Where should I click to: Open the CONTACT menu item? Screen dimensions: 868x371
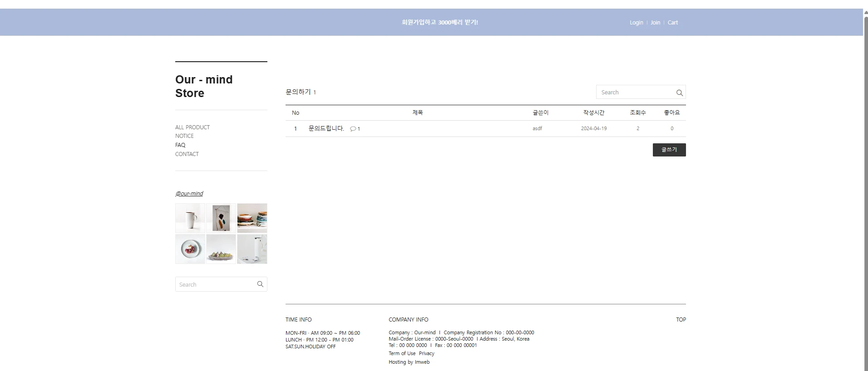[187, 154]
